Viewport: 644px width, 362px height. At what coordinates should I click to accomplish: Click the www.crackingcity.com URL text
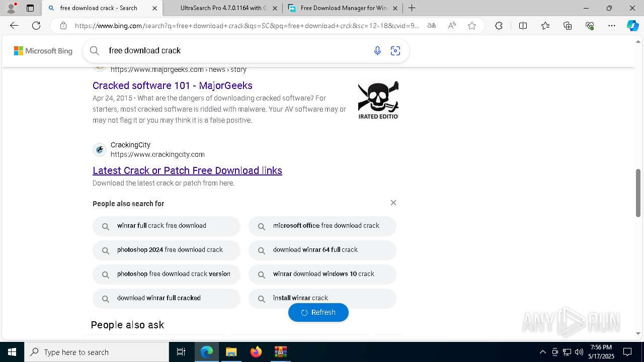tap(157, 154)
